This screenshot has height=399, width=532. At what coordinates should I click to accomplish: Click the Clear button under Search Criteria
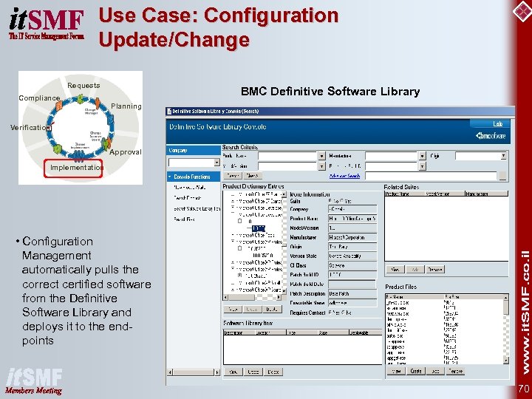[253, 176]
